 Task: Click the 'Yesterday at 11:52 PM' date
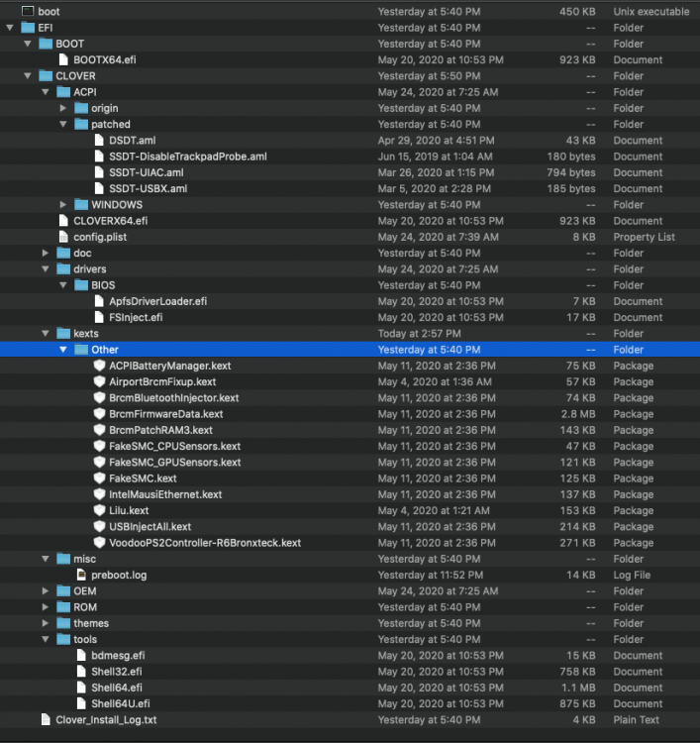click(431, 576)
